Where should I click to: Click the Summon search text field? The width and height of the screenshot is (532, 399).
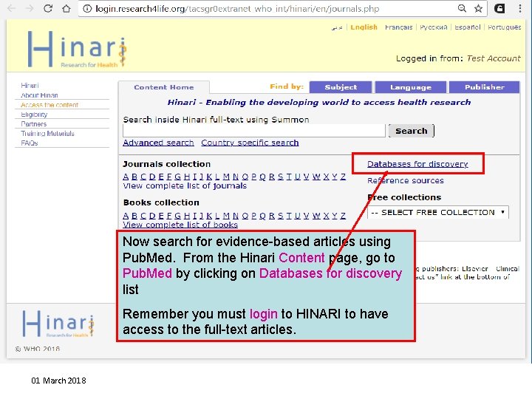coord(254,131)
